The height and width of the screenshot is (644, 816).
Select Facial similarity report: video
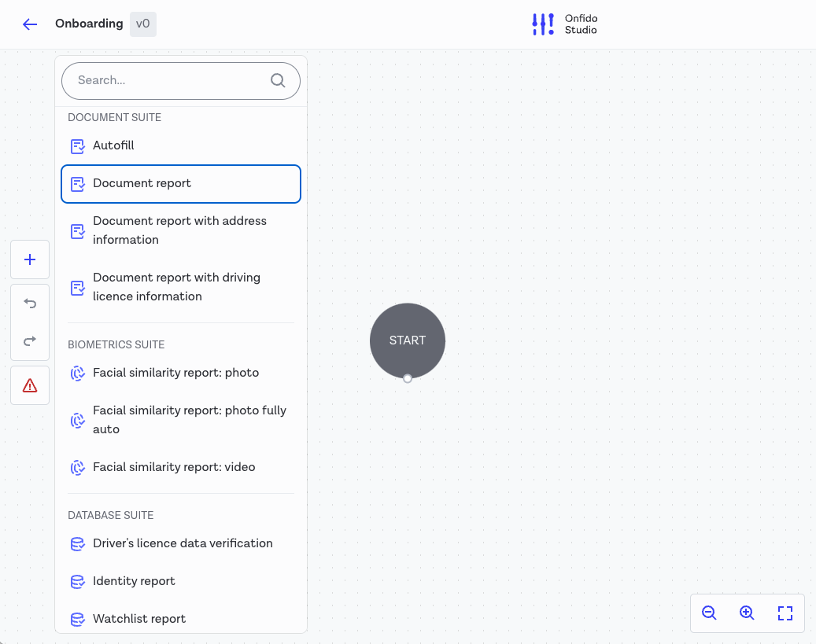[x=174, y=466]
